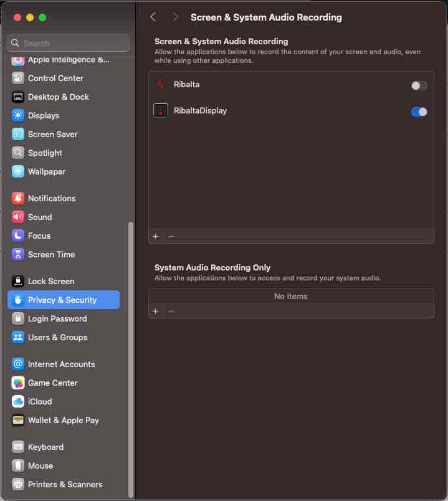Go back with the left chevron

(153, 17)
